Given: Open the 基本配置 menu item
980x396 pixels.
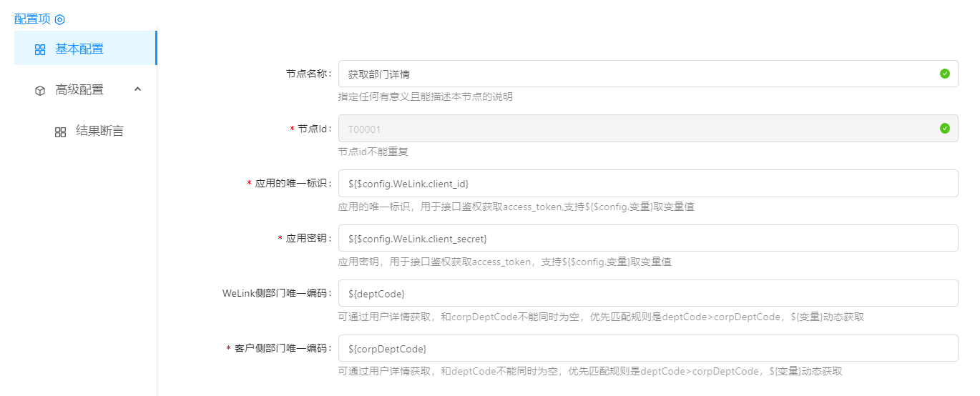Looking at the screenshot, I should [79, 49].
